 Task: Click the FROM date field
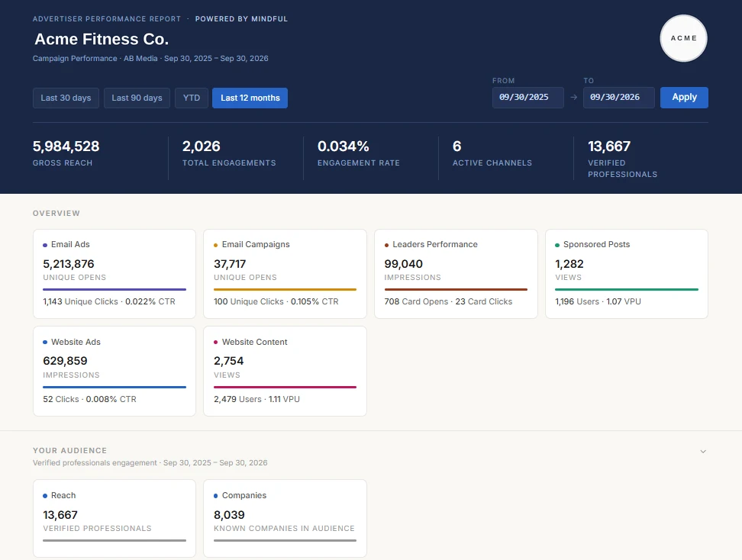point(527,98)
